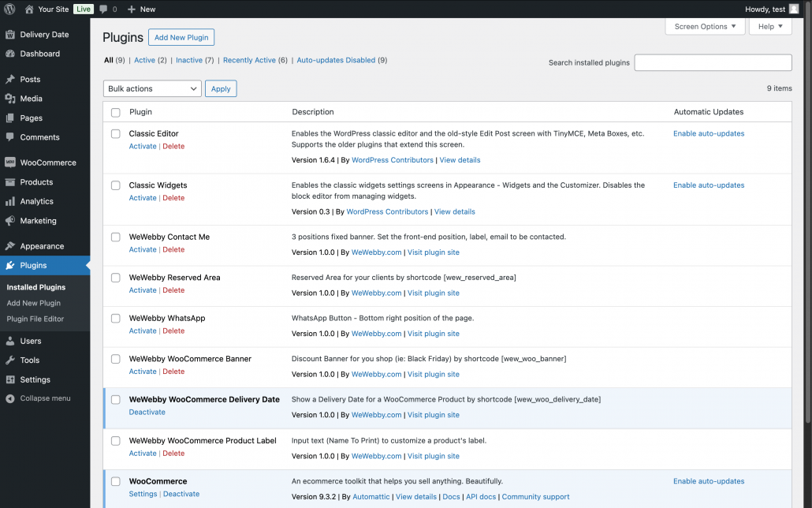Open the Tools wrench icon in sidebar

tap(10, 360)
